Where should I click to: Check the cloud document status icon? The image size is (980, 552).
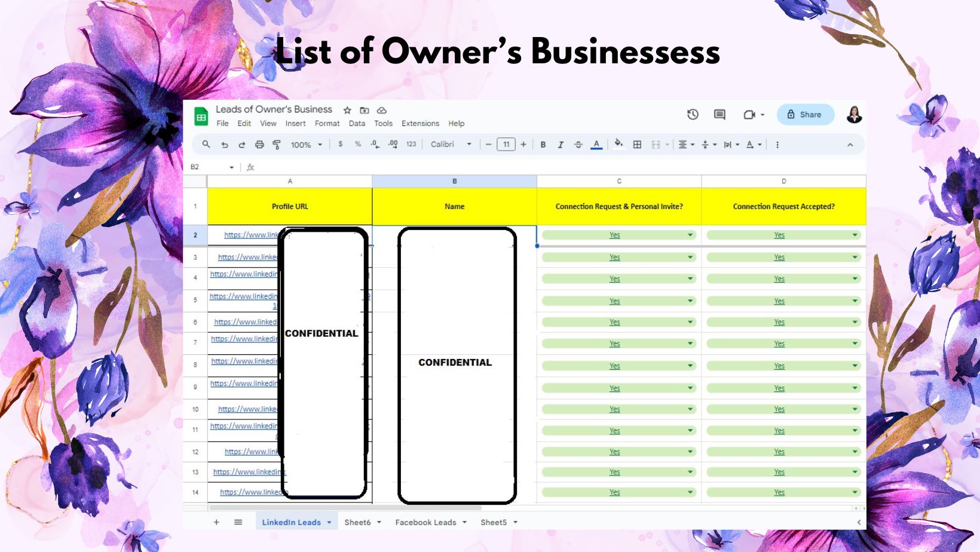382,110
